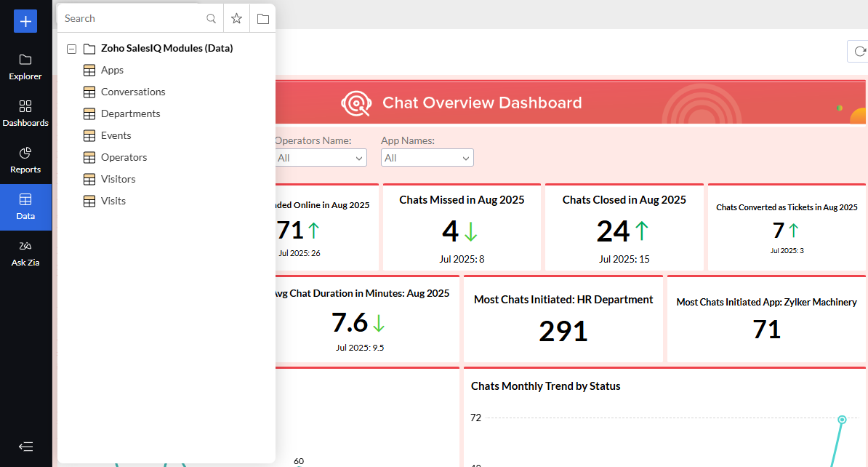Open the App Names filter dropdown
The image size is (868, 467).
coord(427,158)
